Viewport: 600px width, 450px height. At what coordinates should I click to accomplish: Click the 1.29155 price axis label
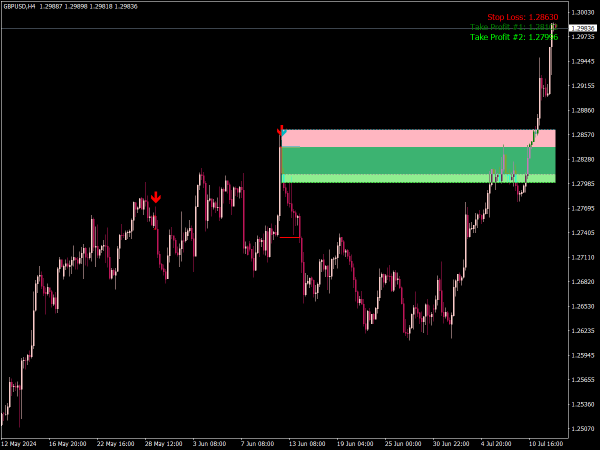pos(583,86)
